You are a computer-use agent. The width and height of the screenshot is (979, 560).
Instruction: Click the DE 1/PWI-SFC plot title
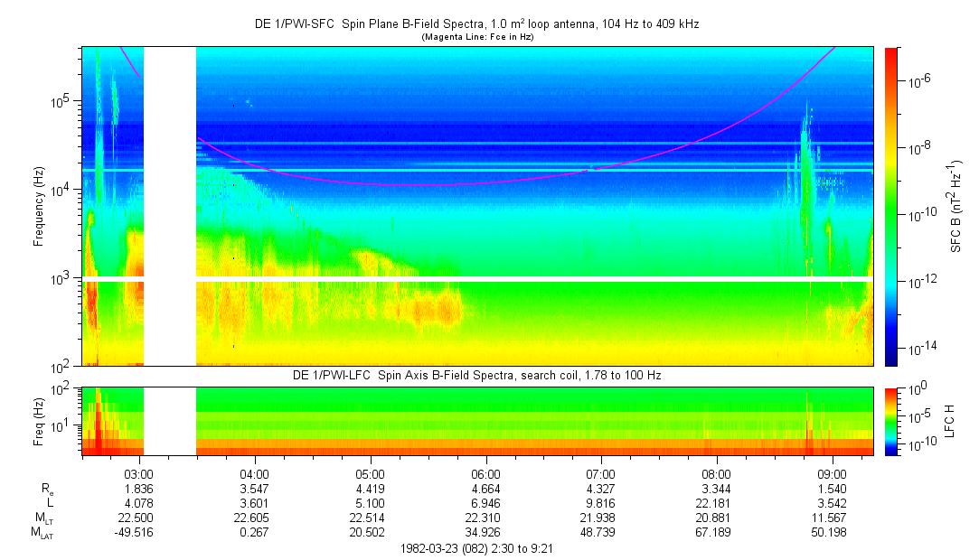pos(476,24)
